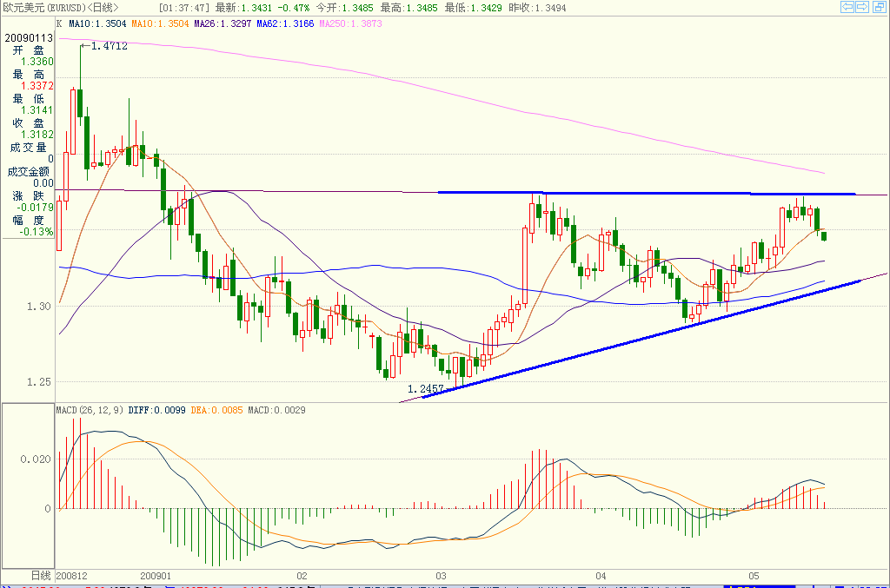Click the open price 1.3360 value
Image resolution: width=890 pixels, height=588 pixels.
point(37,62)
